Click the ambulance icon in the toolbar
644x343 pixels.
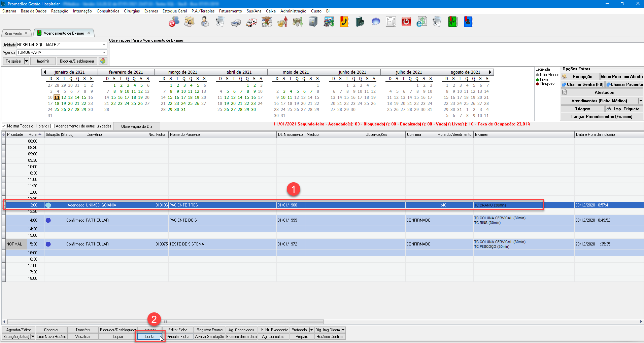pos(251,22)
